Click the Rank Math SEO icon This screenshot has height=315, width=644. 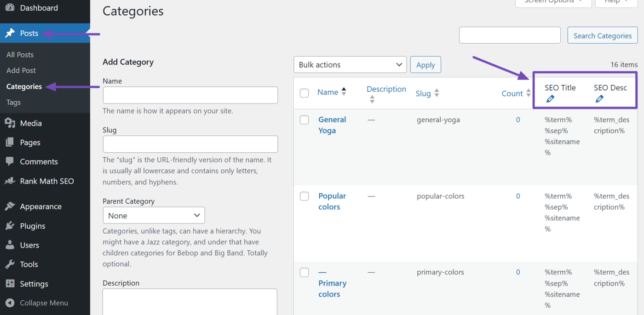coord(10,181)
